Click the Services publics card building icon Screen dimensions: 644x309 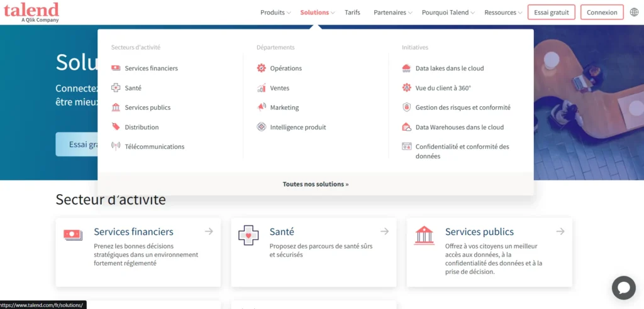click(425, 235)
